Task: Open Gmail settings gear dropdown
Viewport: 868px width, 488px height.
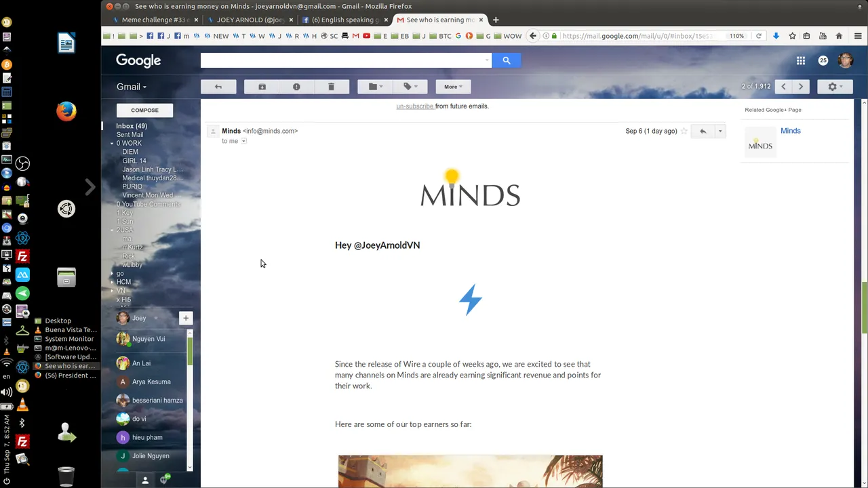Action: (x=835, y=87)
